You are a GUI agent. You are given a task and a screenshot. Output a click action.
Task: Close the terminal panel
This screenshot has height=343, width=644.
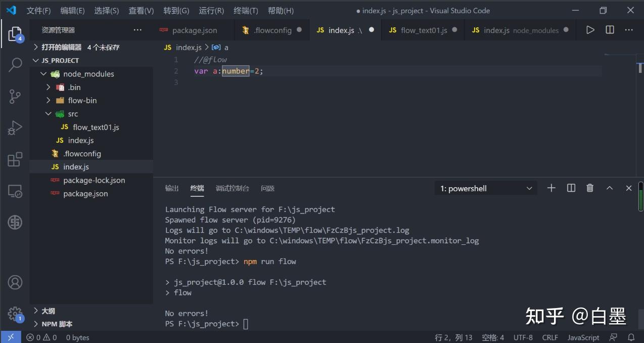pyautogui.click(x=629, y=188)
